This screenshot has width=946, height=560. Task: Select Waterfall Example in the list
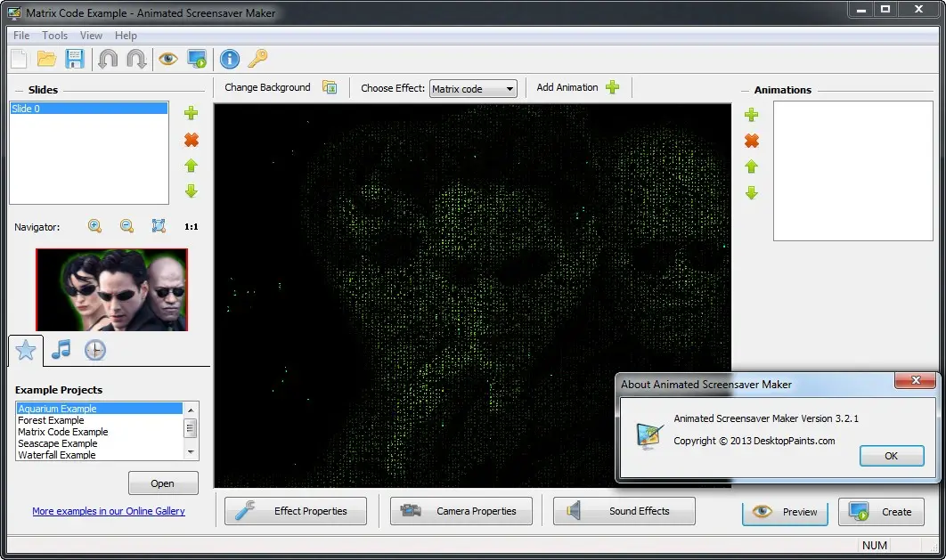99,455
